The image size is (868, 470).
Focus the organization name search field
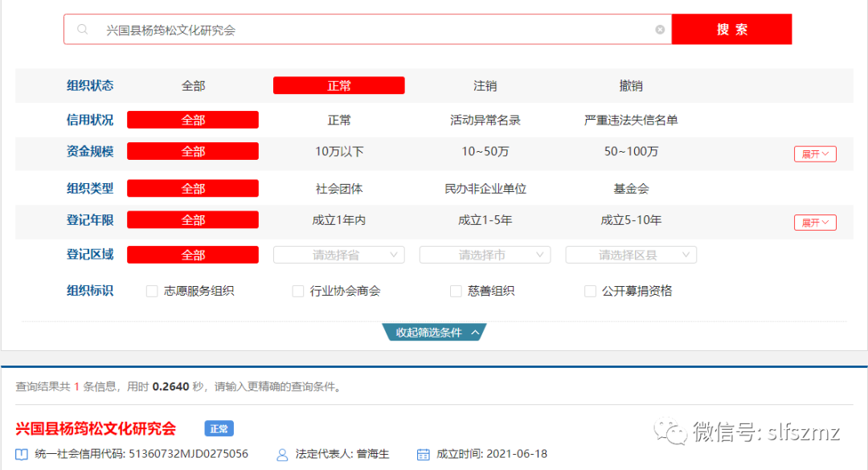coord(367,30)
